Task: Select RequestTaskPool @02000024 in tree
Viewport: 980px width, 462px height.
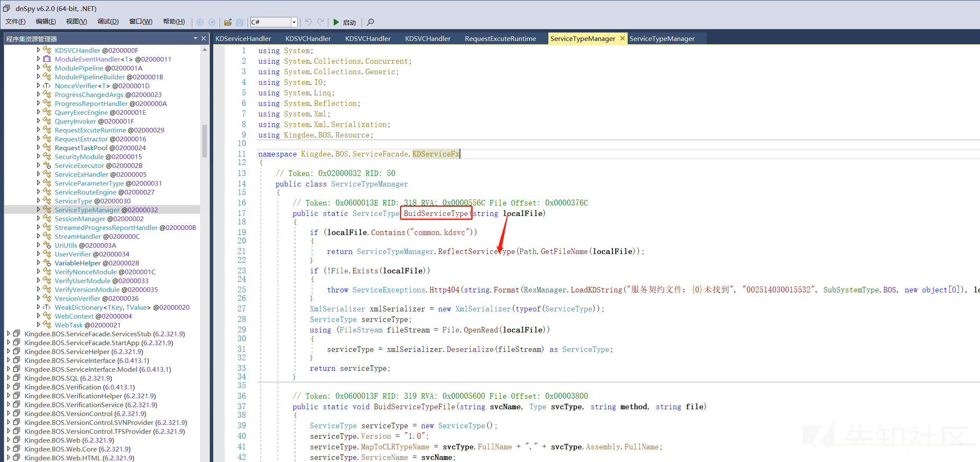Action: click(x=100, y=148)
